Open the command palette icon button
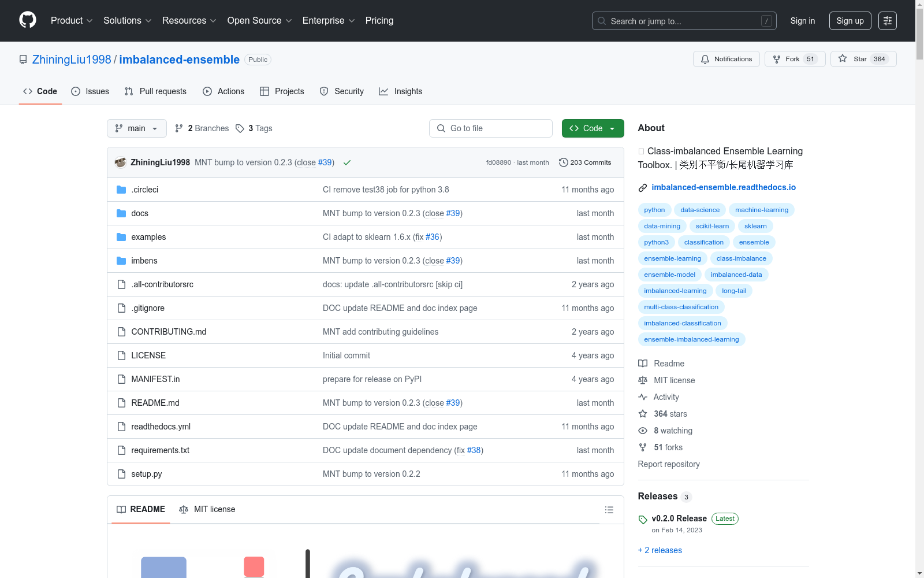924x578 pixels. 888,21
